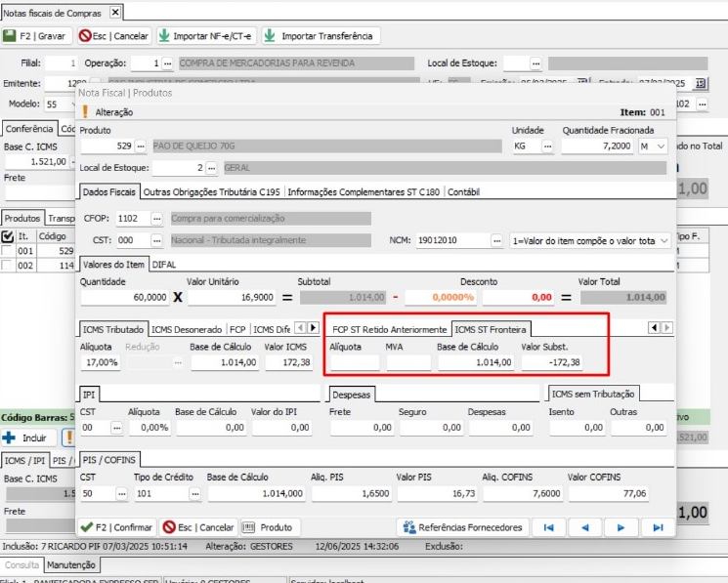Select the ICMS ST Fronteira tab

(492, 329)
